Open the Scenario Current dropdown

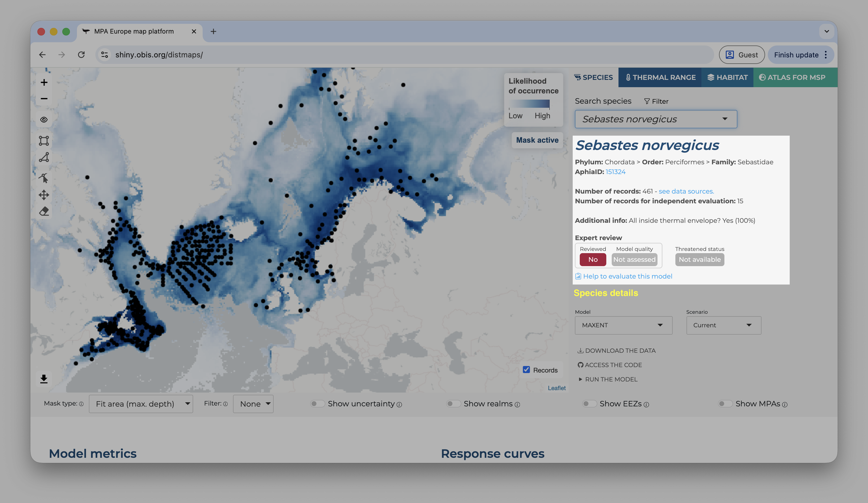[724, 325]
